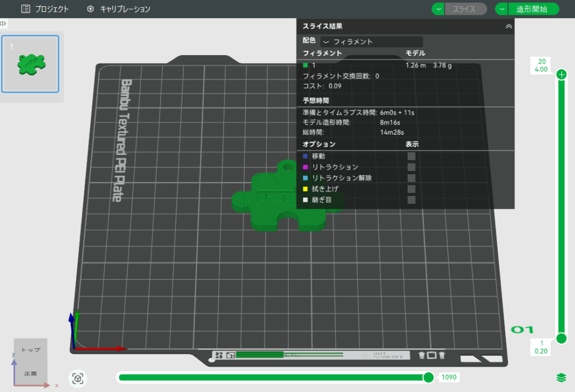
Task: Click the layers icon in bottom-right corner
Action: click(559, 377)
